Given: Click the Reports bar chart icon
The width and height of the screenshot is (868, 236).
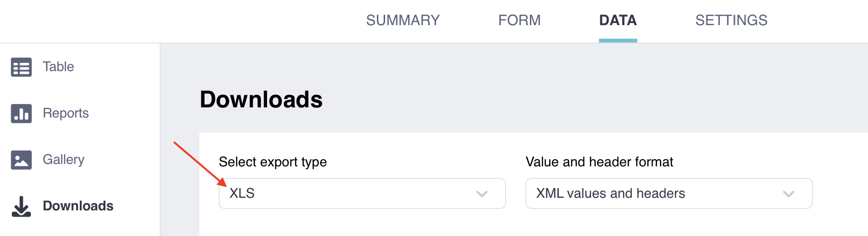Looking at the screenshot, I should point(21,114).
